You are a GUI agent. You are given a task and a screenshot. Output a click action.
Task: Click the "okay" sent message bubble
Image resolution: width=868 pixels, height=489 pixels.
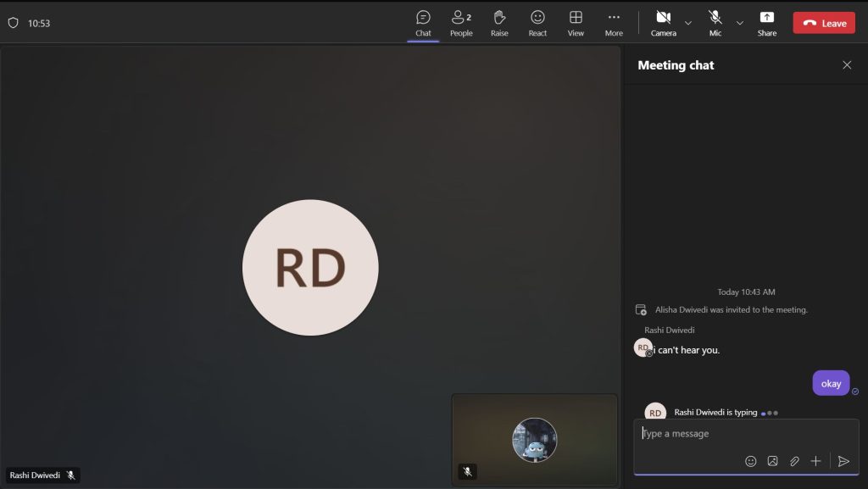point(831,383)
